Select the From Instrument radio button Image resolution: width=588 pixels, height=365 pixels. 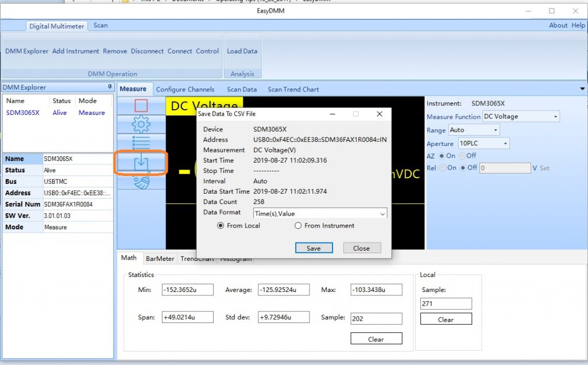point(298,226)
